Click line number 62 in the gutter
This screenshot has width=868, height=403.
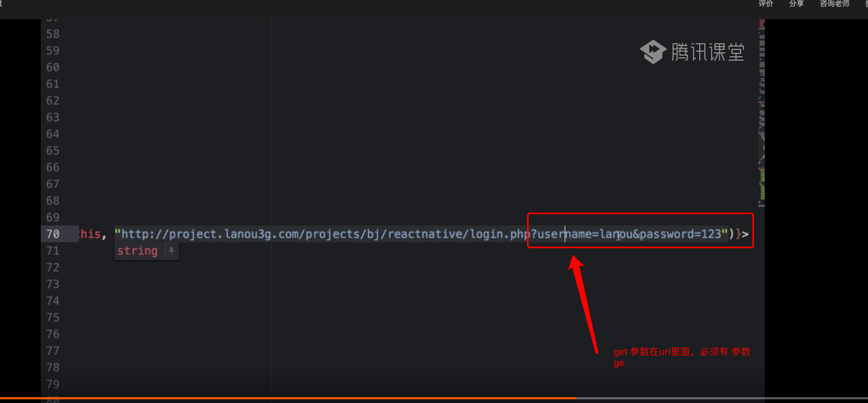(53, 100)
